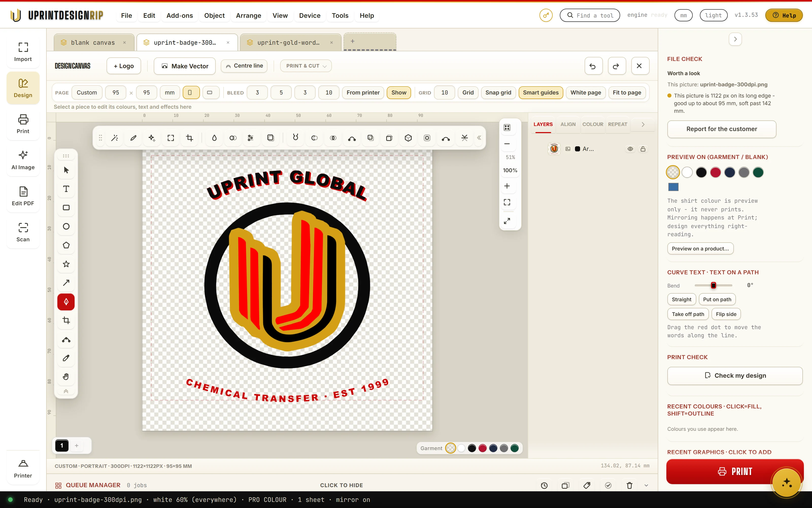Toggle the Grid display

point(468,92)
